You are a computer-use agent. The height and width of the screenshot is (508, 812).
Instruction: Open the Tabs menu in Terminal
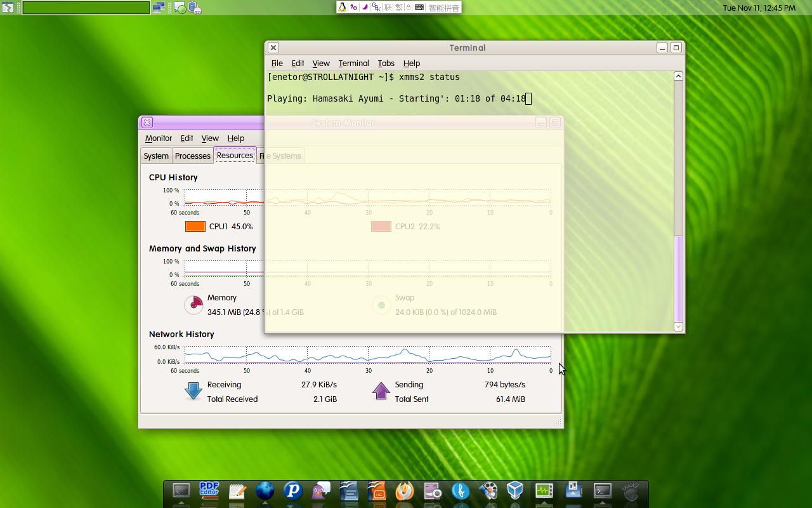386,63
